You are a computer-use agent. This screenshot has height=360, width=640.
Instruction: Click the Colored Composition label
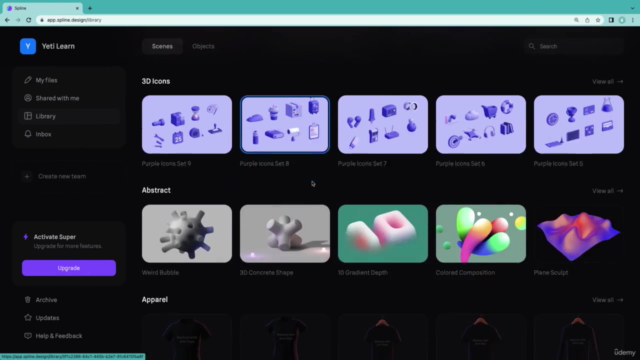click(465, 273)
